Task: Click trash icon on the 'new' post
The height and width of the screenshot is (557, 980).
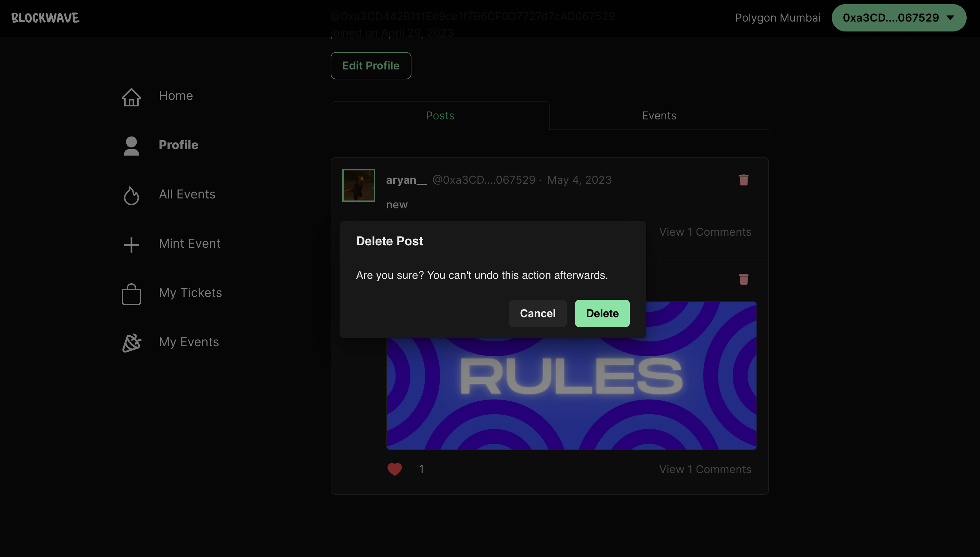Action: [x=743, y=180]
